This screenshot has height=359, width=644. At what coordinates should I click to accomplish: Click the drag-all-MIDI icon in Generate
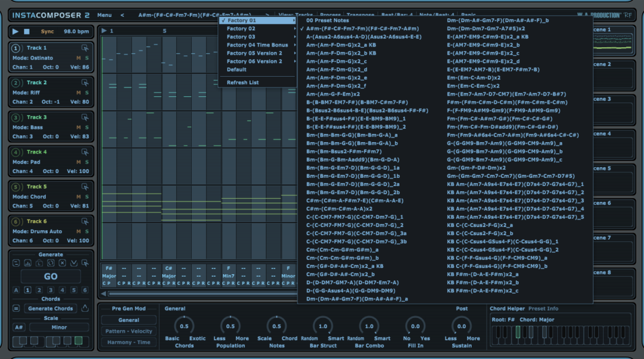(85, 263)
